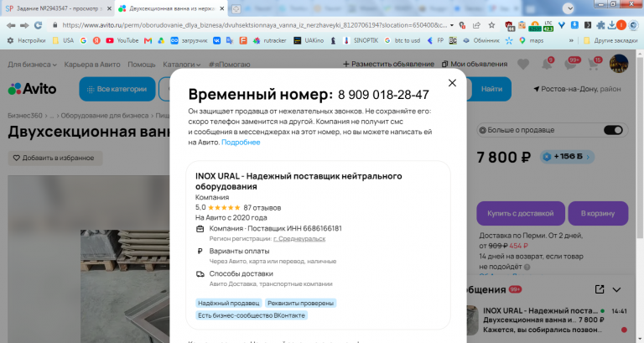This screenshot has width=644, height=343.
Task: Open 'Настройки' bookmark
Action: pos(27,40)
